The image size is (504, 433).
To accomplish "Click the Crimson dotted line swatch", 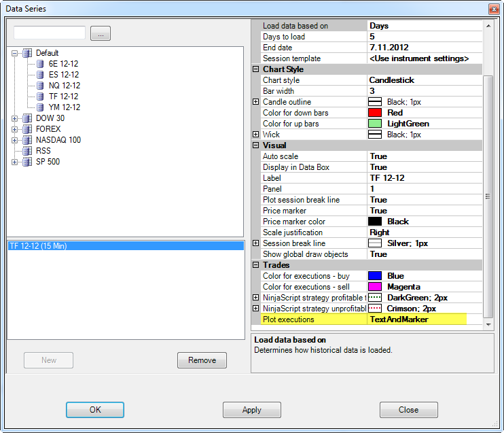I will click(375, 309).
